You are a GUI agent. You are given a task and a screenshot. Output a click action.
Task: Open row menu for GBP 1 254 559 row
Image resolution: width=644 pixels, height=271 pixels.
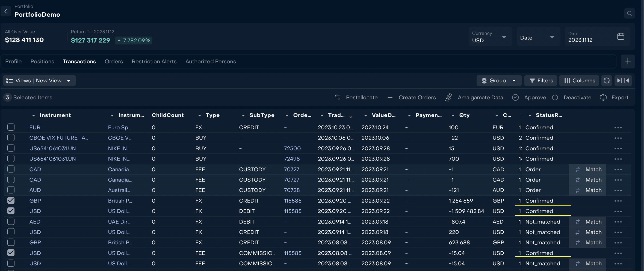point(618,201)
